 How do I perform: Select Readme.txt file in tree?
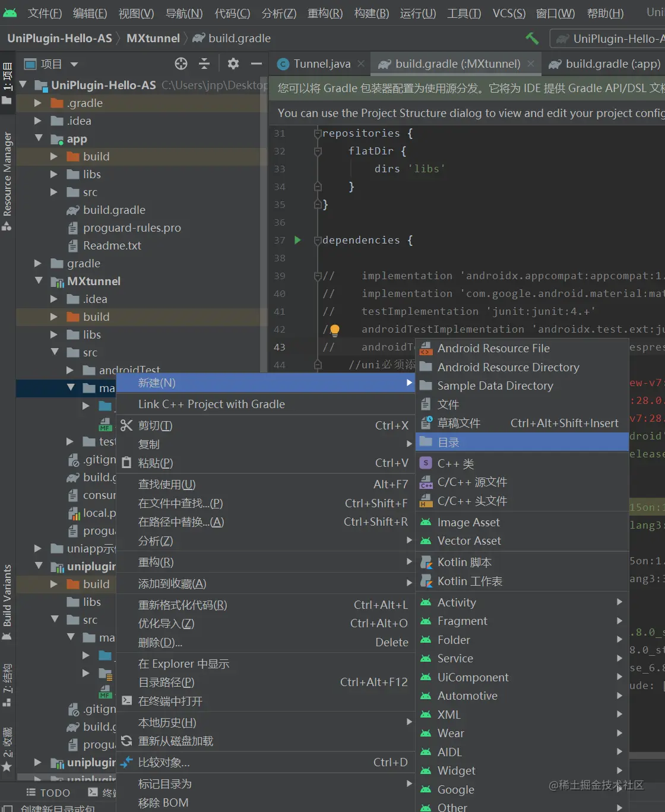pyautogui.click(x=112, y=245)
